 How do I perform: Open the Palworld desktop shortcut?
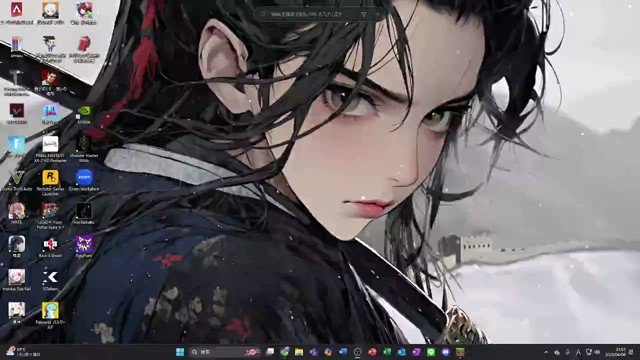[x=50, y=316]
